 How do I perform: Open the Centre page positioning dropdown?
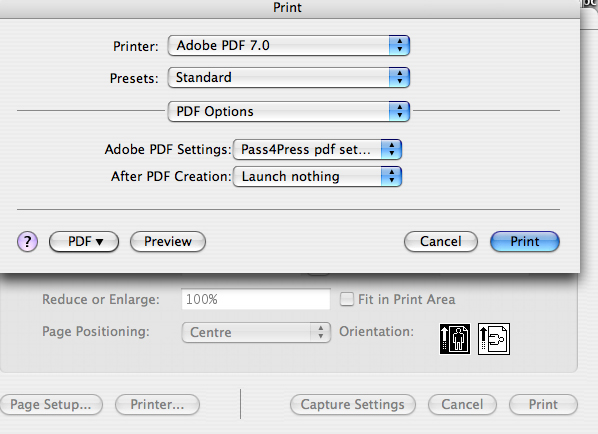[256, 332]
